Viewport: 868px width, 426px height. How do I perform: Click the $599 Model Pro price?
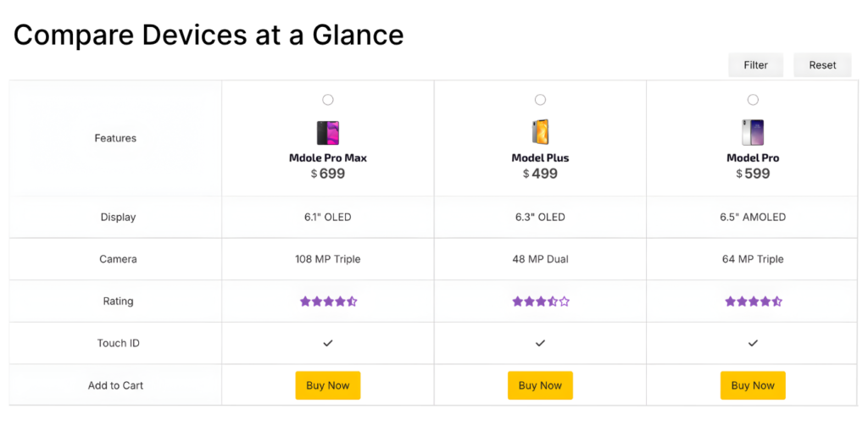pos(753,174)
